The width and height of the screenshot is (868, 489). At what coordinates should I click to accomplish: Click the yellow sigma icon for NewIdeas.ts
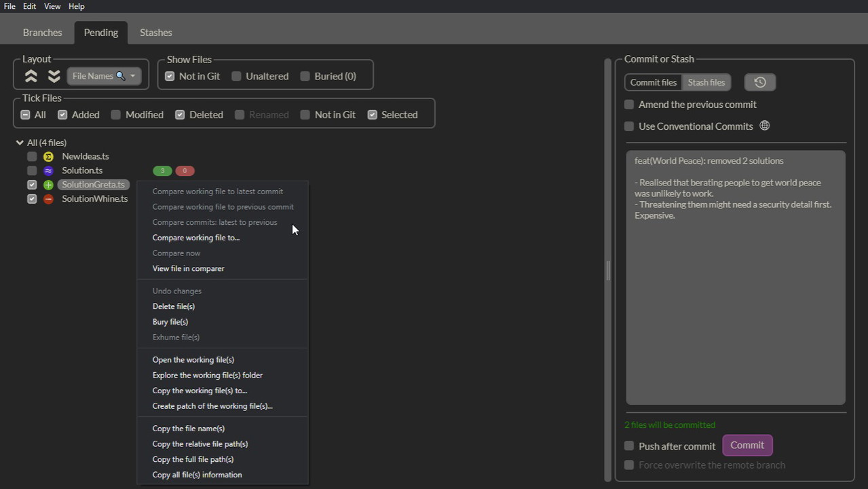48,157
